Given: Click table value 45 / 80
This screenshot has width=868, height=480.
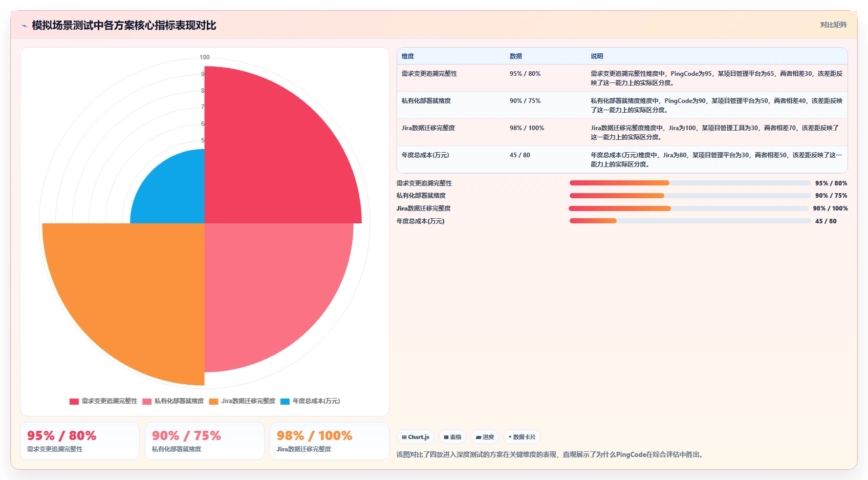Looking at the screenshot, I should tap(520, 155).
